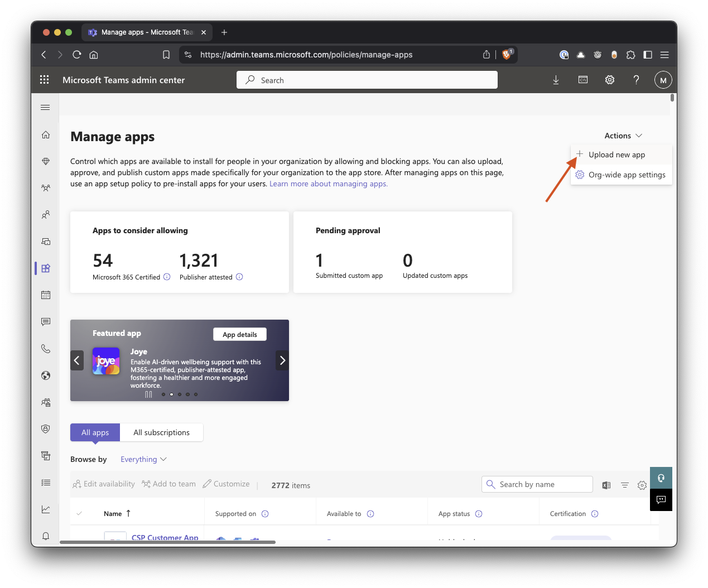
Task: Switch to All subscriptions tab
Action: pyautogui.click(x=161, y=432)
